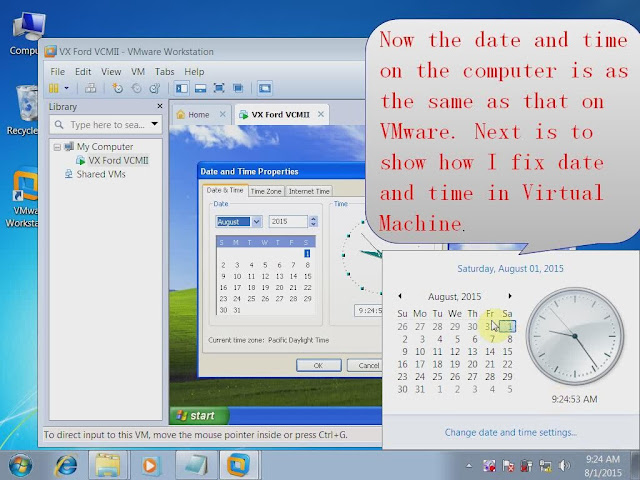Switch to the Home tab

pyautogui.click(x=198, y=115)
